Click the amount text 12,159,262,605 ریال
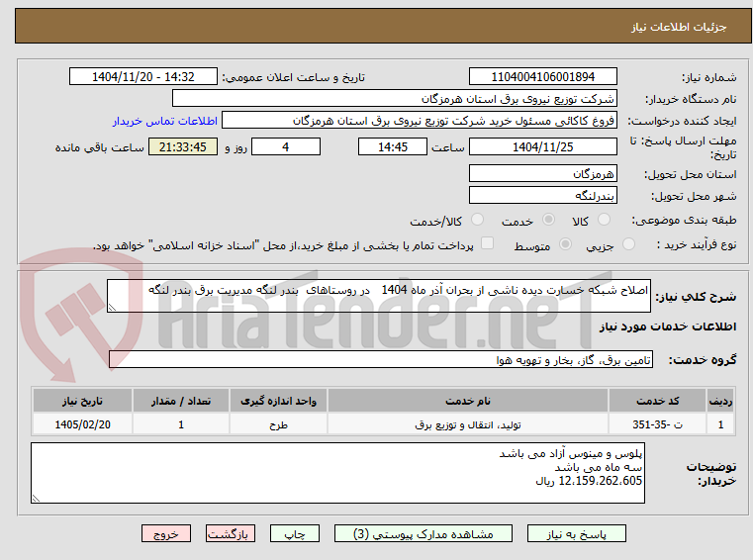The image size is (753, 560). 589,481
